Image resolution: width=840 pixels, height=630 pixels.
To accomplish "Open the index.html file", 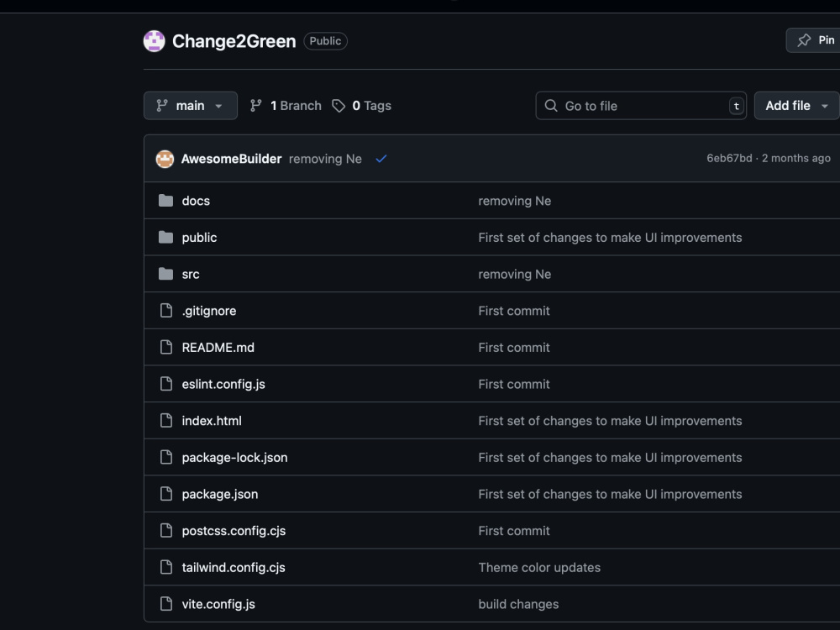I will [212, 421].
